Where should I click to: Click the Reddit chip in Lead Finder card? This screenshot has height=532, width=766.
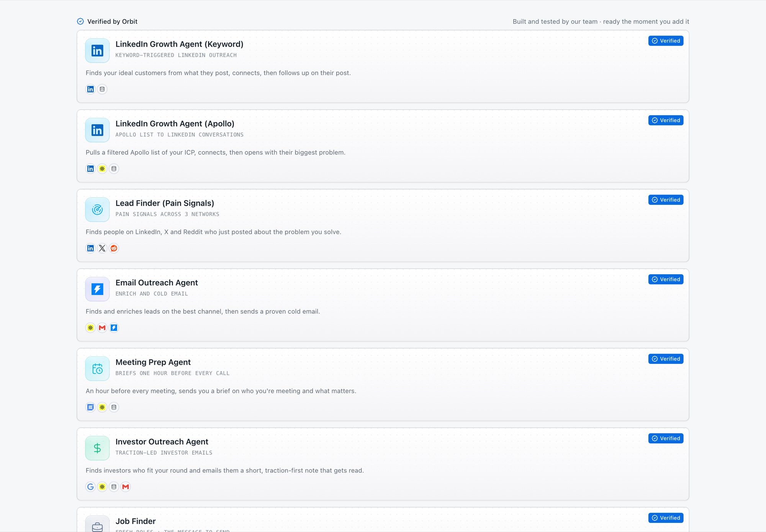[114, 248]
